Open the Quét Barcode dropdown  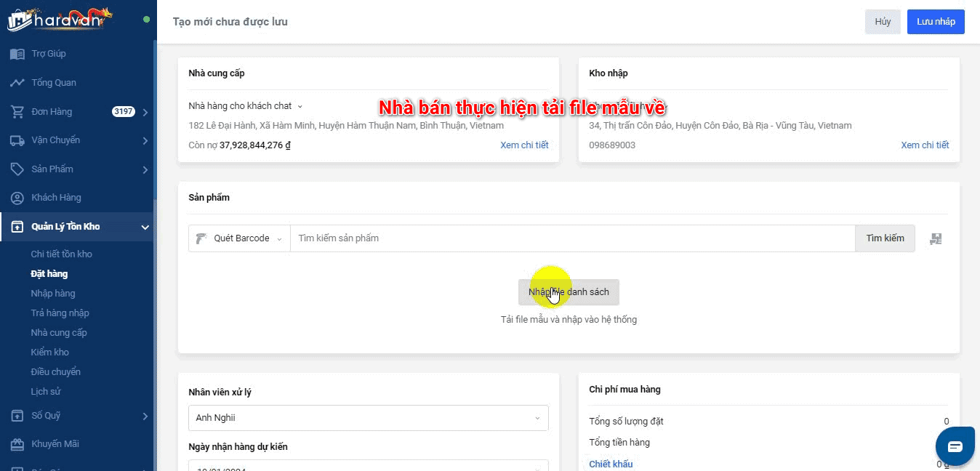(x=239, y=238)
